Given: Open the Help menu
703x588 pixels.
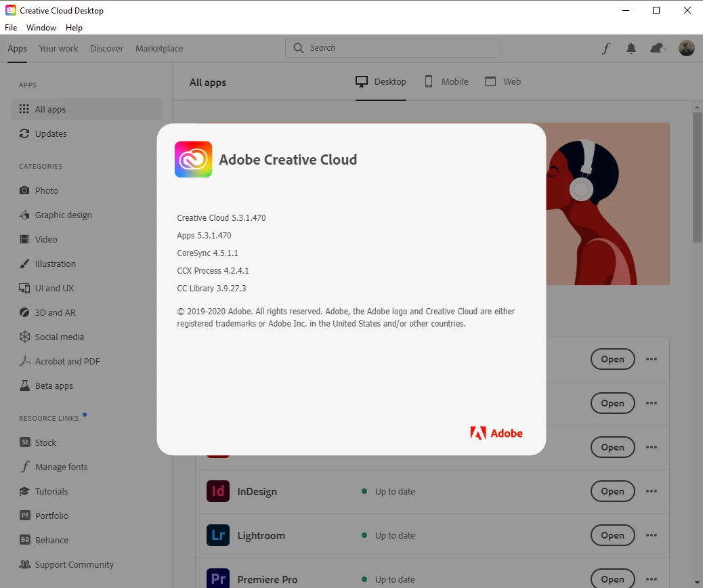Looking at the screenshot, I should [x=74, y=27].
